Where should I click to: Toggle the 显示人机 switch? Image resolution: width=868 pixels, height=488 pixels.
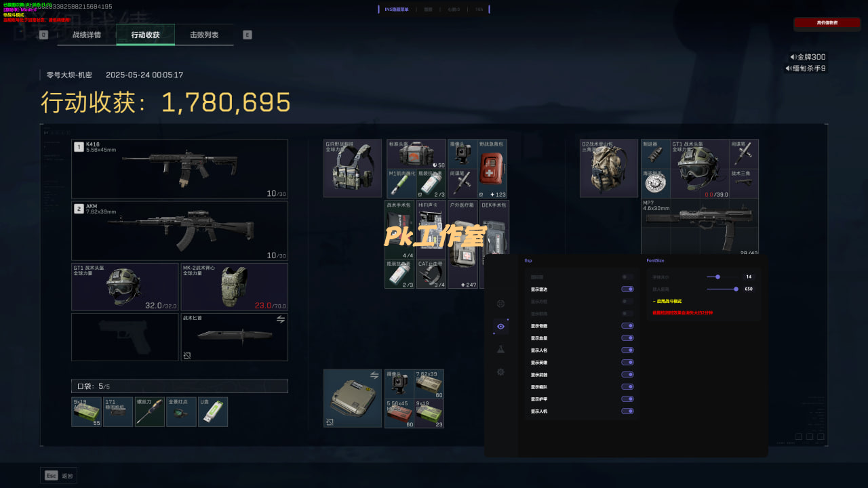click(627, 411)
